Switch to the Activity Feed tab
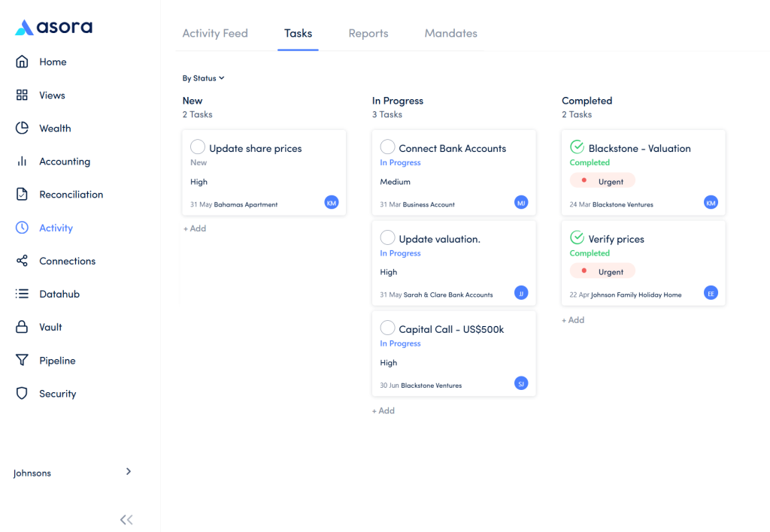 (215, 34)
